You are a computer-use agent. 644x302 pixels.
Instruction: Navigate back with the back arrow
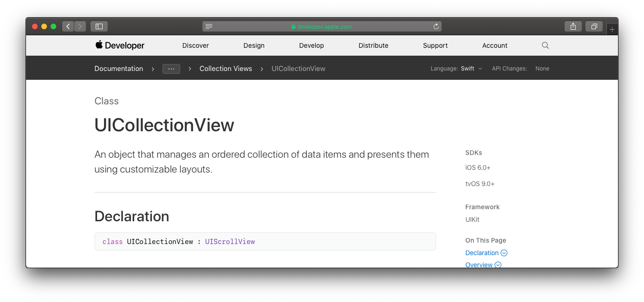[68, 26]
